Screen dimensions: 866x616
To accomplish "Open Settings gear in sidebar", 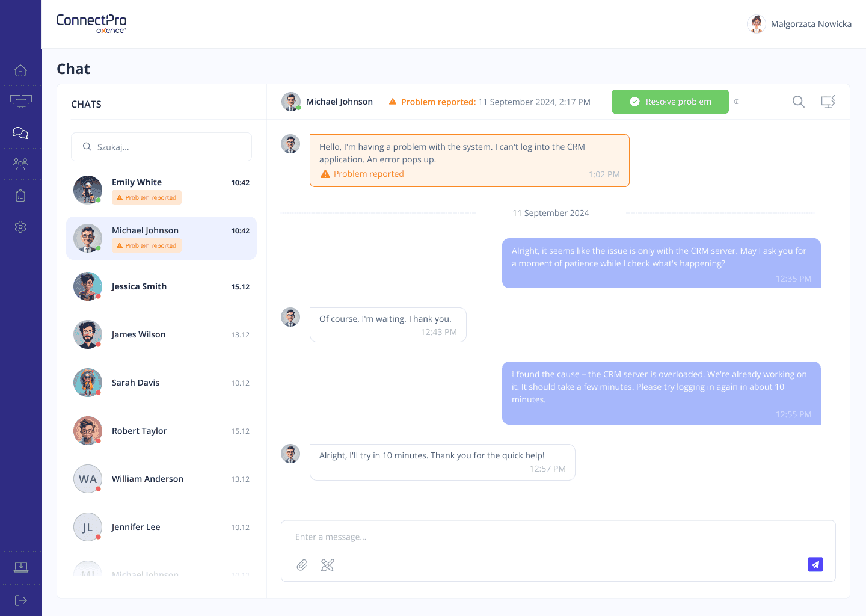I will (20, 227).
